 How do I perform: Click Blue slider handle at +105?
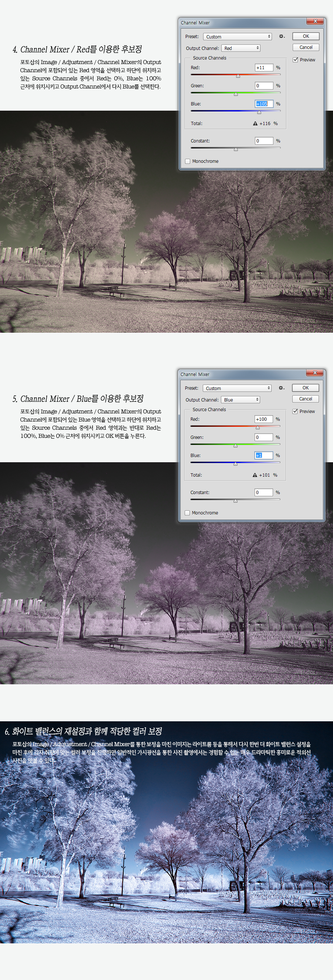pyautogui.click(x=259, y=113)
